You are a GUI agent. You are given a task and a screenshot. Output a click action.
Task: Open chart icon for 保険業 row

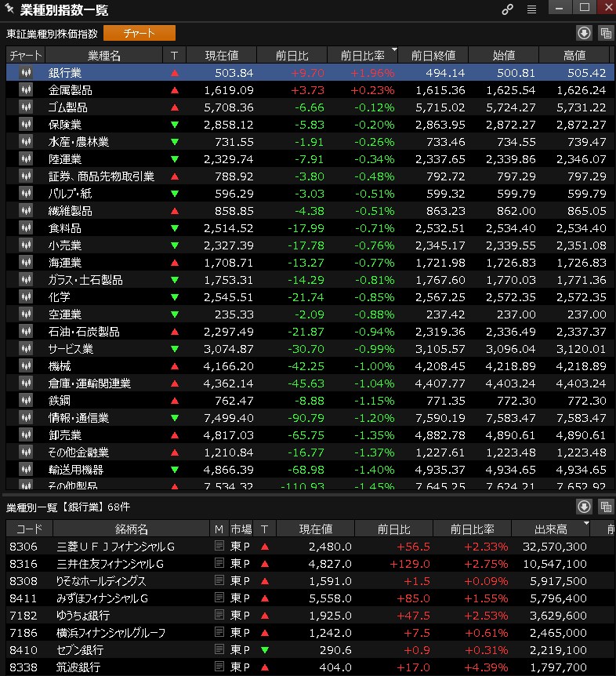tap(26, 124)
